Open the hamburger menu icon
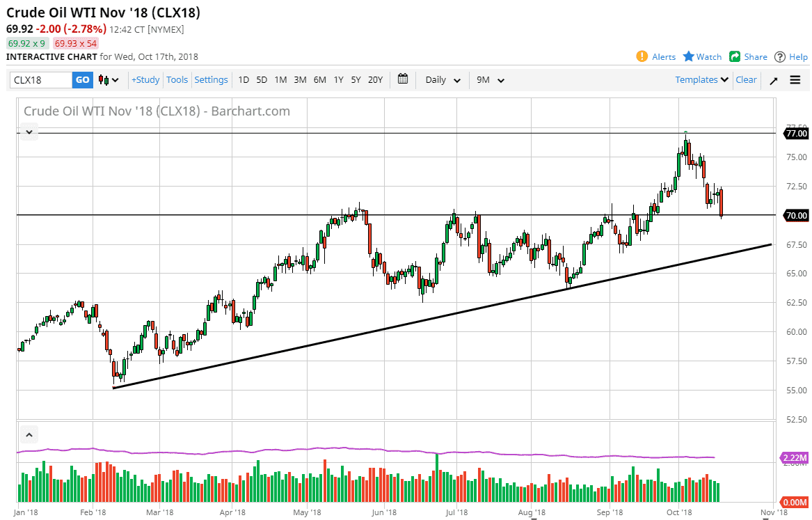Screen dimensions: 812x520 (795, 80)
